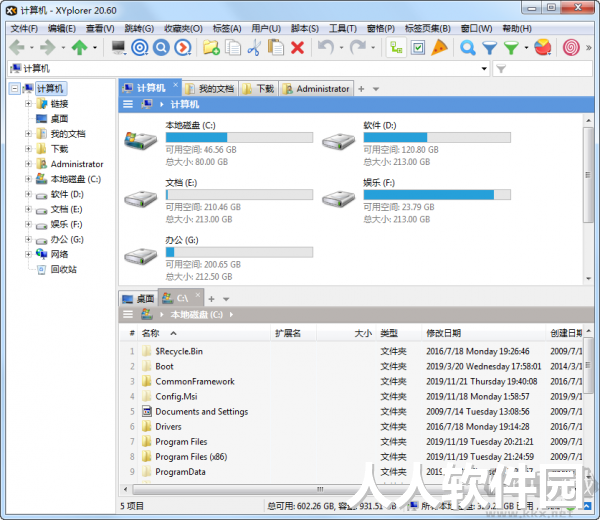The height and width of the screenshot is (520, 600).
Task: Open Find Files with magnifier icon
Action: tap(468, 47)
